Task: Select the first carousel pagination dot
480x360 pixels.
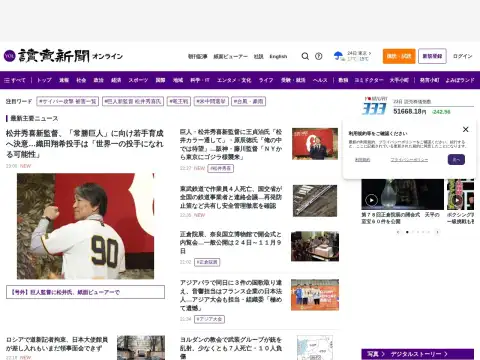Action: click(x=407, y=232)
